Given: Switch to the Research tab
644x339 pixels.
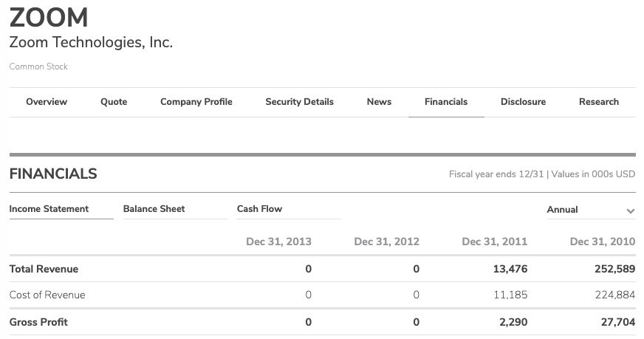Looking at the screenshot, I should point(599,102).
